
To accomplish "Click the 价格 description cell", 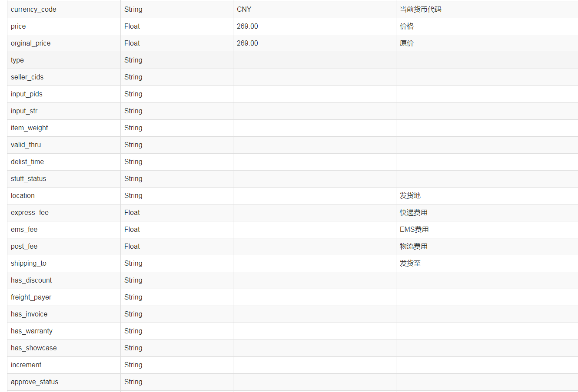I will 407,26.
